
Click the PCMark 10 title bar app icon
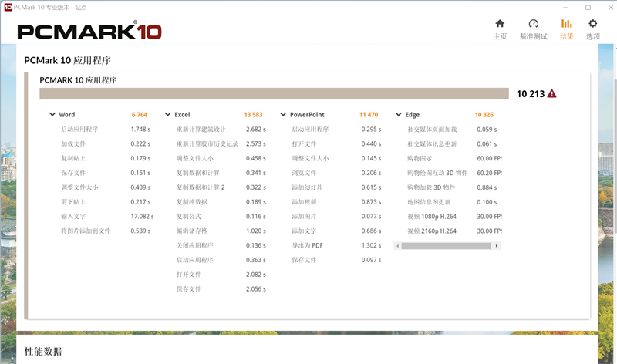8,7
